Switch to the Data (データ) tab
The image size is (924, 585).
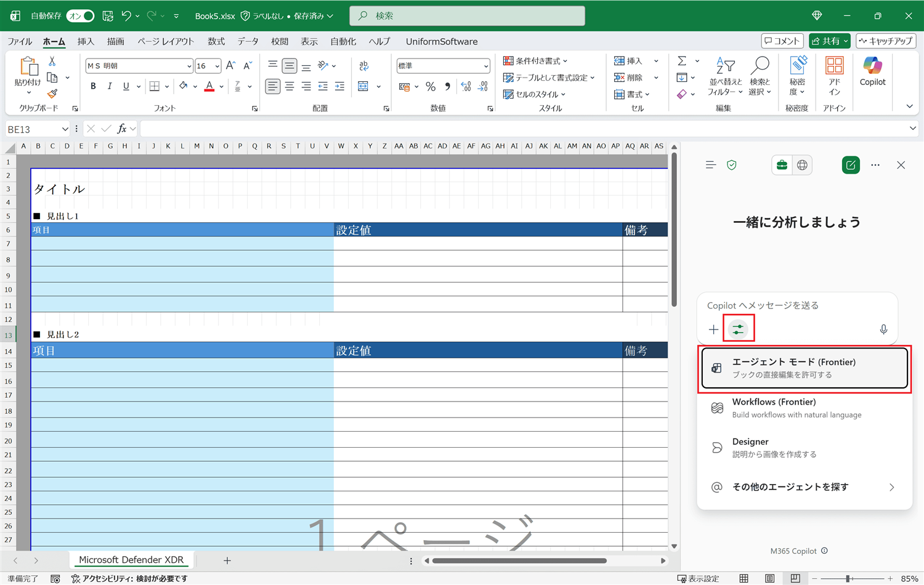[x=248, y=41]
